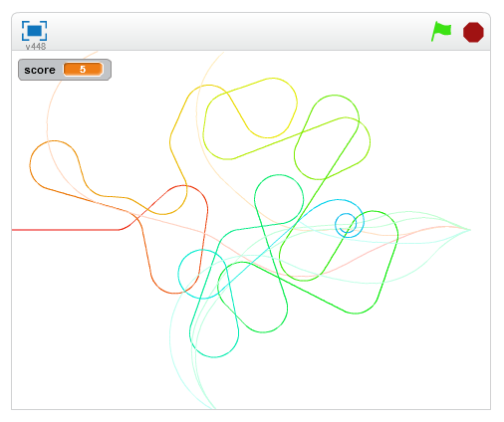Click the score variable monitor
Viewport: 504px width, 422px height.
[65, 70]
